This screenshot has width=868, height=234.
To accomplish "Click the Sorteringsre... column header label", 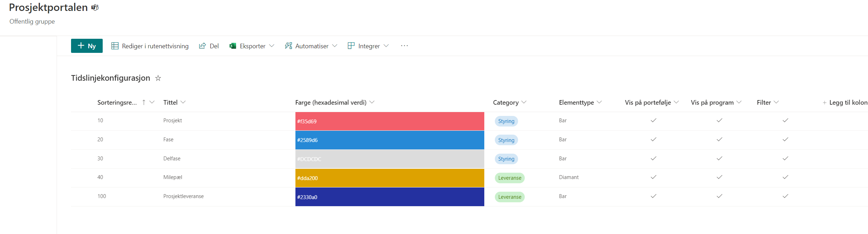I will pos(117,103).
